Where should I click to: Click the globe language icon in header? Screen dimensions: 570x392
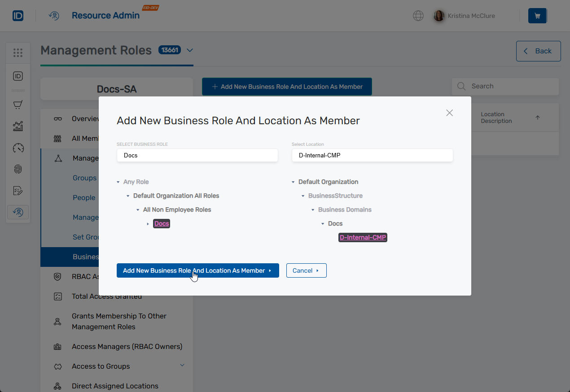(418, 16)
